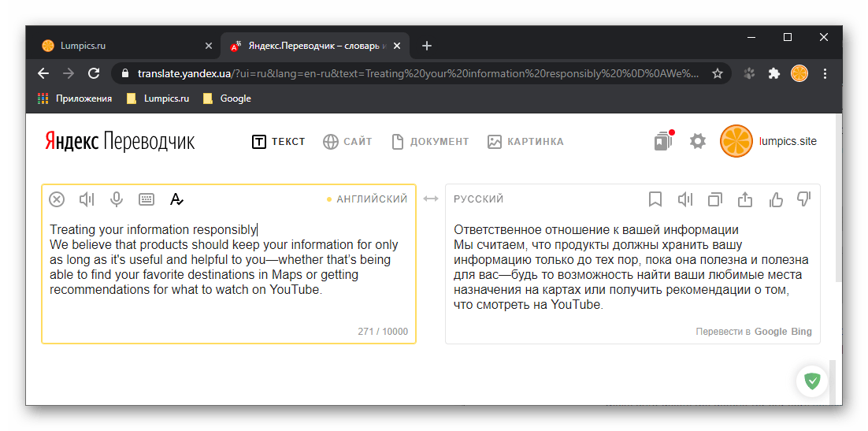Click the Russian translation text
The height and width of the screenshot is (431, 868).
[x=632, y=267]
